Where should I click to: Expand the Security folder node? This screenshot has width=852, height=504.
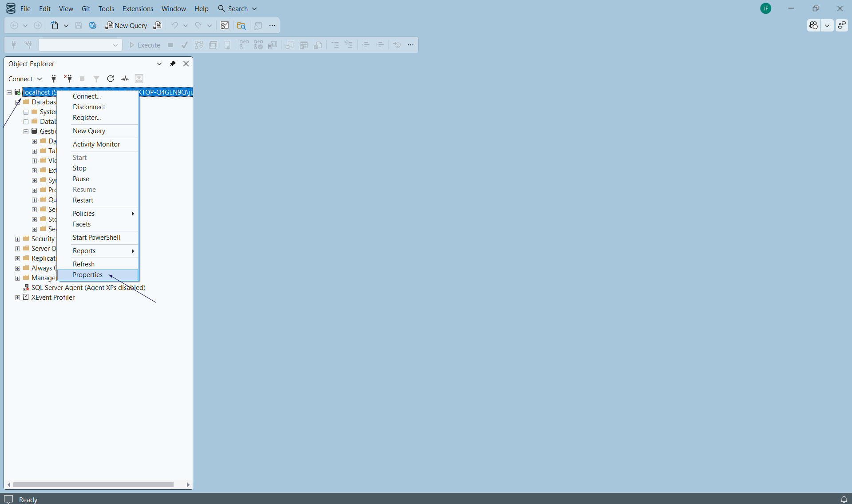(x=18, y=239)
